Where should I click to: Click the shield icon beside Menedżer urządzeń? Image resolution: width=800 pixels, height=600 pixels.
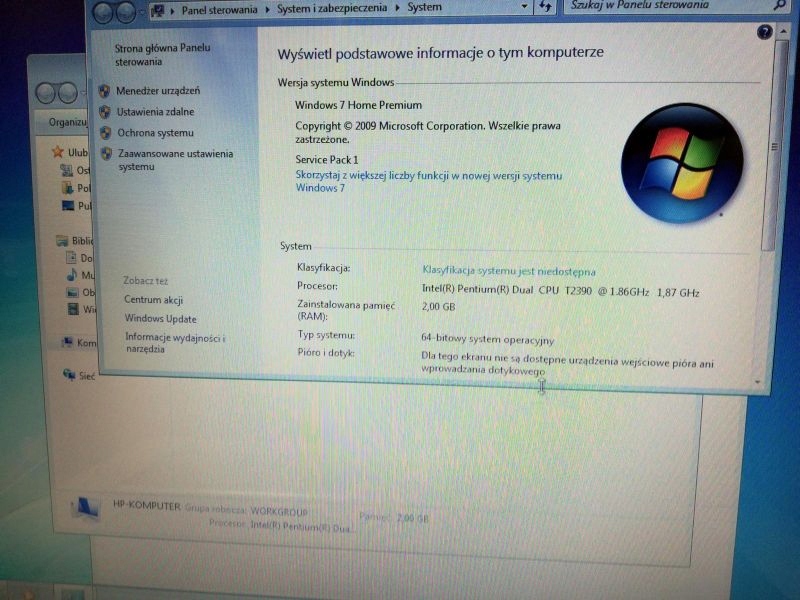click(104, 91)
